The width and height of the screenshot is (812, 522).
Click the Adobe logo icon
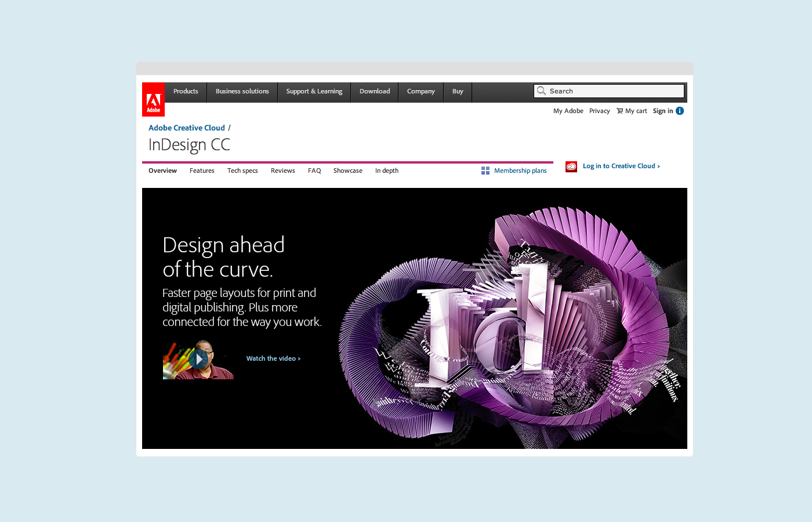tap(153, 99)
